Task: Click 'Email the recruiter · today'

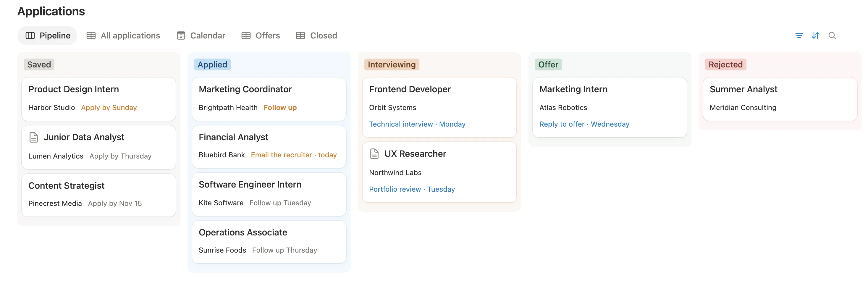Action: tap(293, 155)
